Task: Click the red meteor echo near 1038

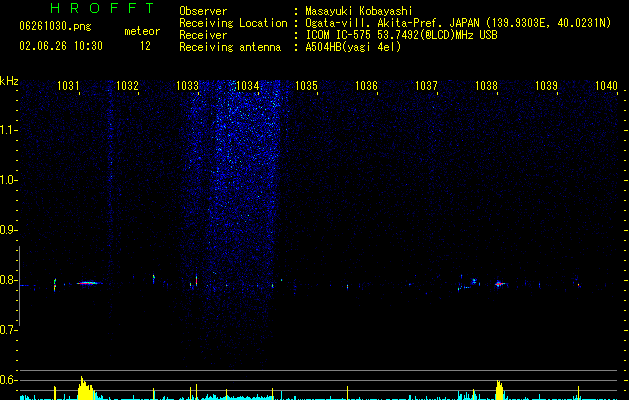Action: [x=499, y=284]
